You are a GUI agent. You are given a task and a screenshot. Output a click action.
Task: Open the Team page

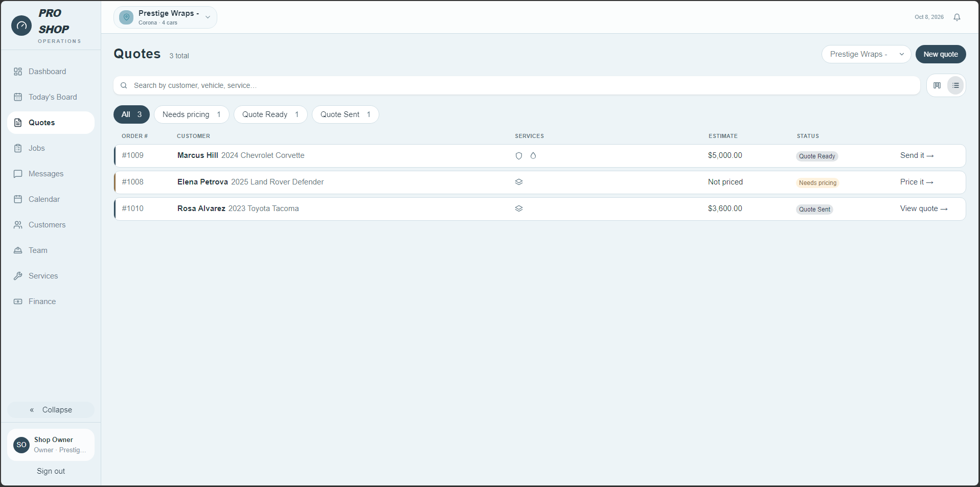click(x=51, y=250)
